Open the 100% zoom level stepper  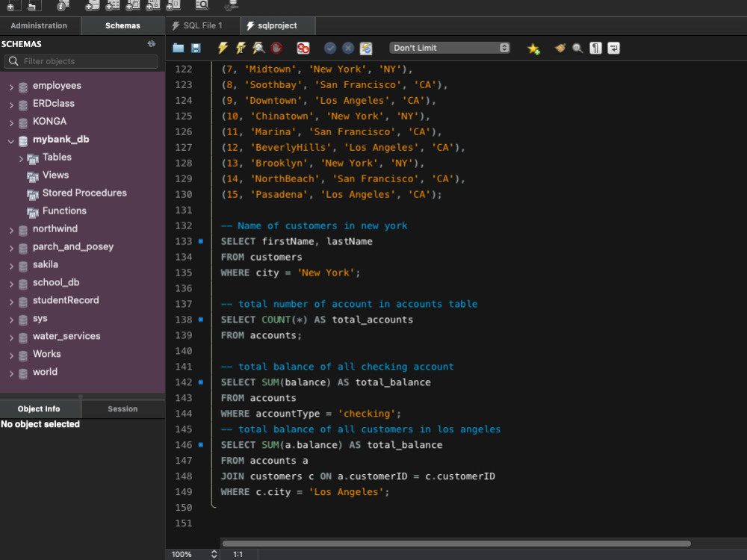(x=214, y=554)
